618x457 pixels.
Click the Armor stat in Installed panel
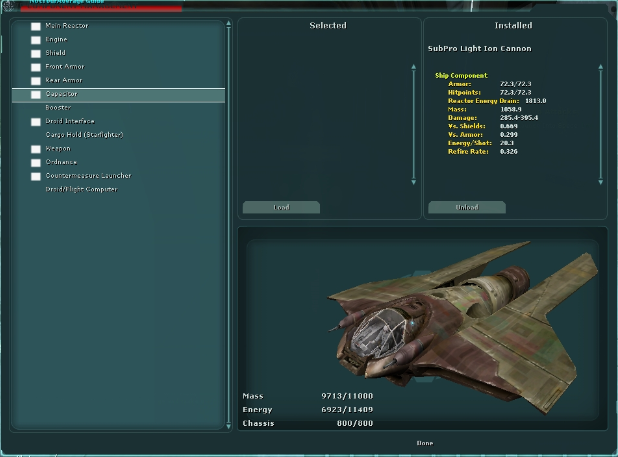click(x=490, y=84)
